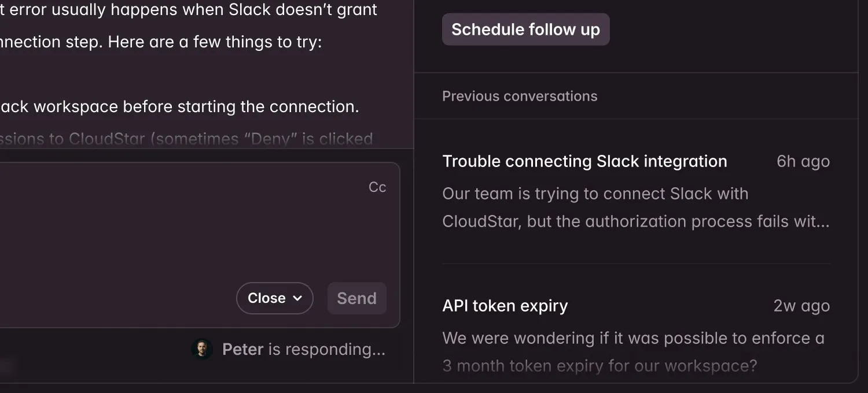Select the 3 month token expiry preview
868x393 pixels.
[633, 351]
